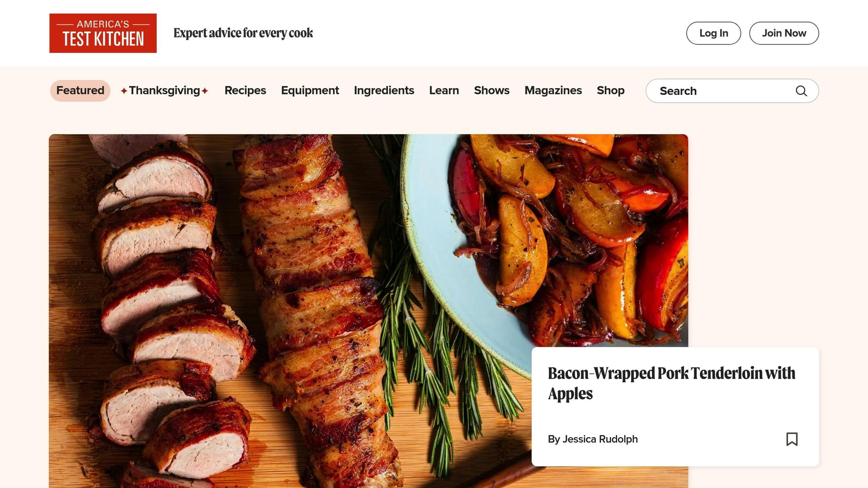Screen dimensions: 868x488
Task: Open the Thanksgiving section
Action: coord(164,91)
